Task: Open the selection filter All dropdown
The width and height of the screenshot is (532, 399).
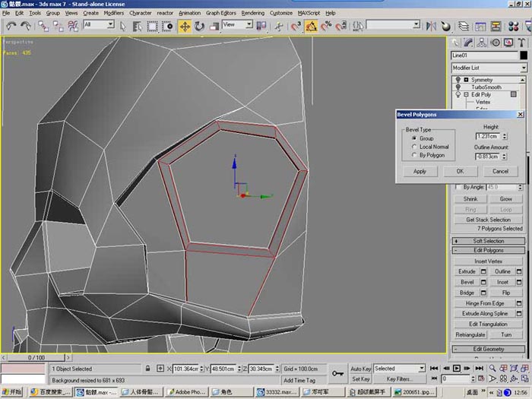Action: coord(99,25)
